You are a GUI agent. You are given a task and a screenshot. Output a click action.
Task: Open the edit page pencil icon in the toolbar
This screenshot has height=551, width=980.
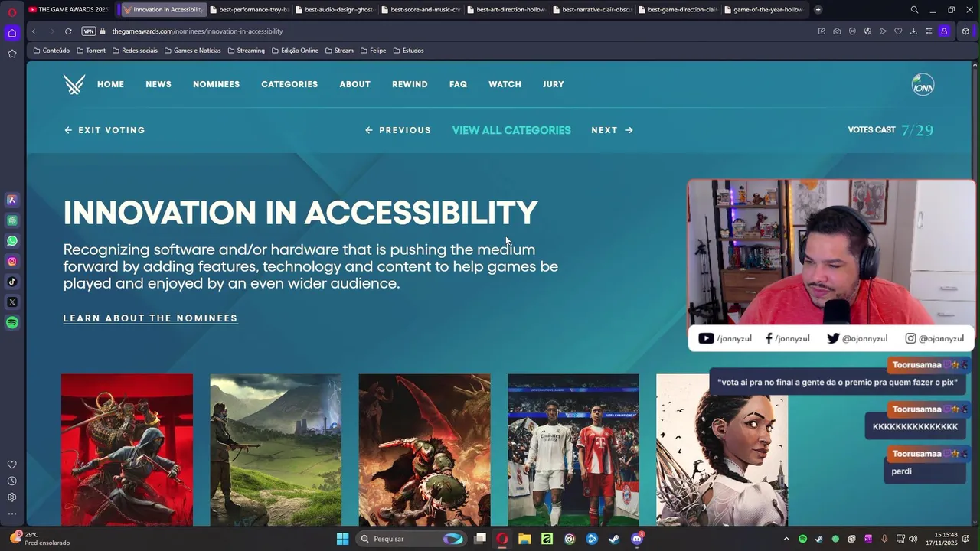(822, 31)
